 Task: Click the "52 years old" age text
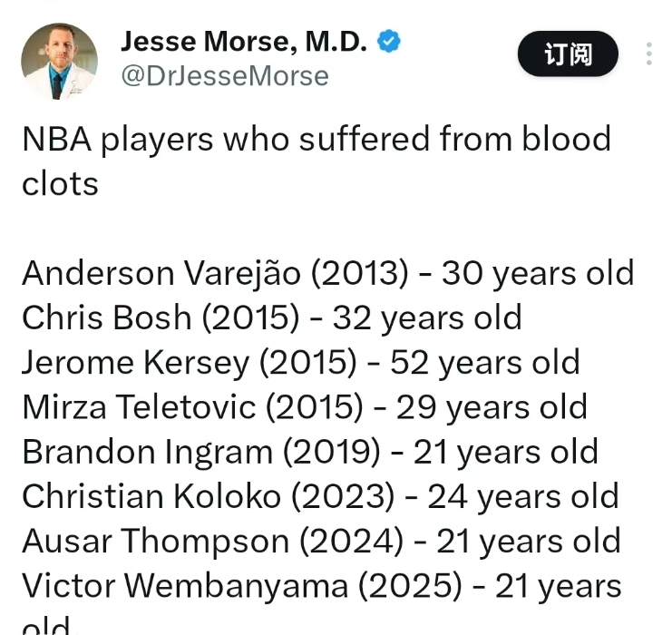(x=484, y=362)
